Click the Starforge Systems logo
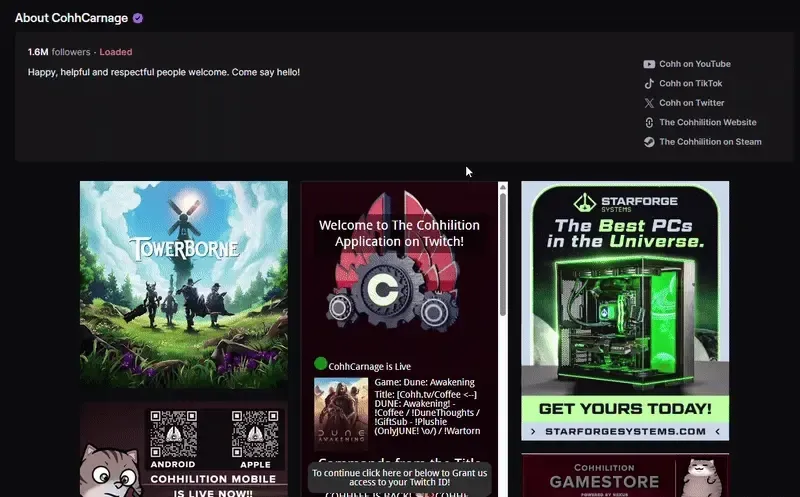The image size is (800, 497). pos(625,203)
